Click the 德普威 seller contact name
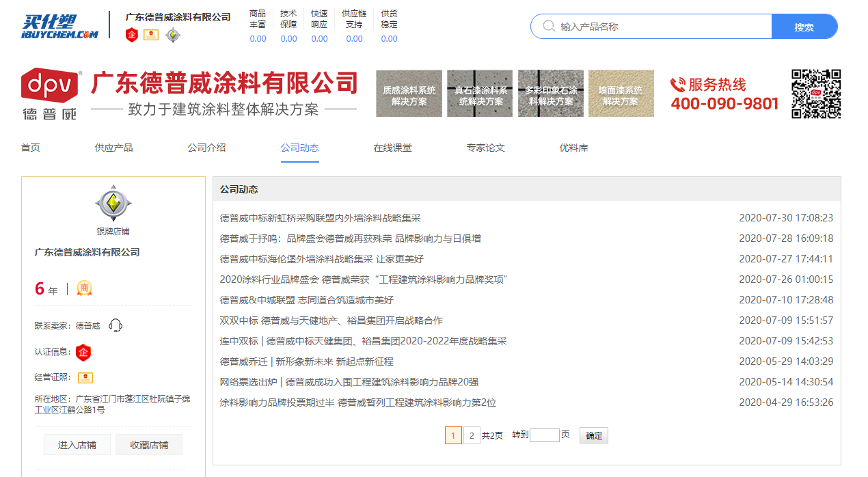 coord(87,326)
